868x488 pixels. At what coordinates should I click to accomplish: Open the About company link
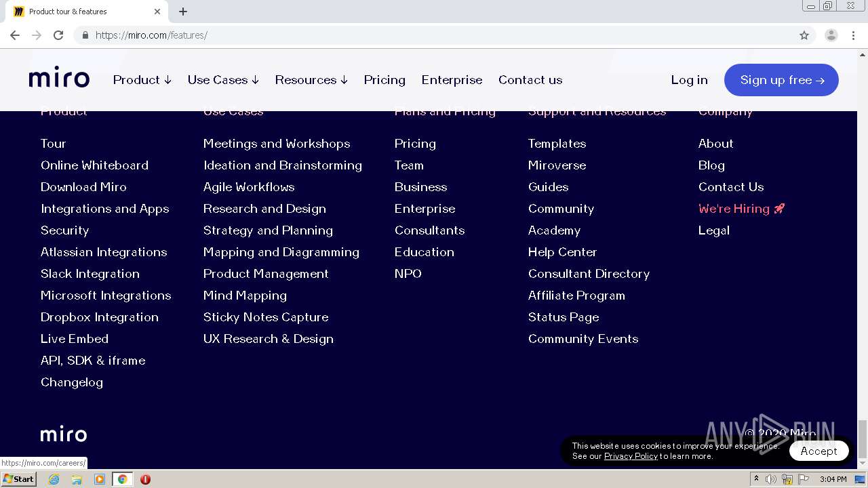[x=715, y=144]
